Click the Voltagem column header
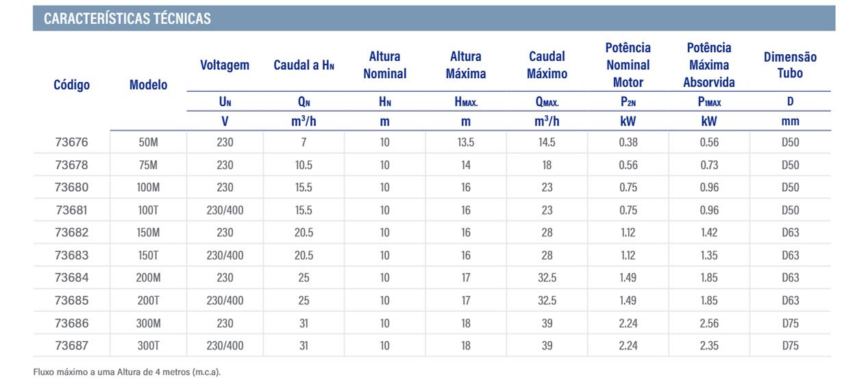The width and height of the screenshot is (868, 383). click(225, 65)
